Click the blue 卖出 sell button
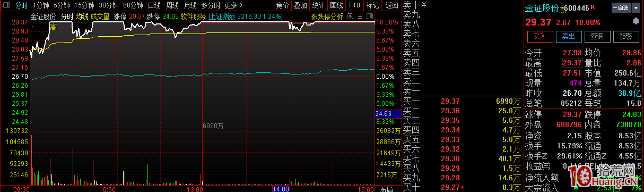This screenshot has height=192, width=644. coord(568,37)
